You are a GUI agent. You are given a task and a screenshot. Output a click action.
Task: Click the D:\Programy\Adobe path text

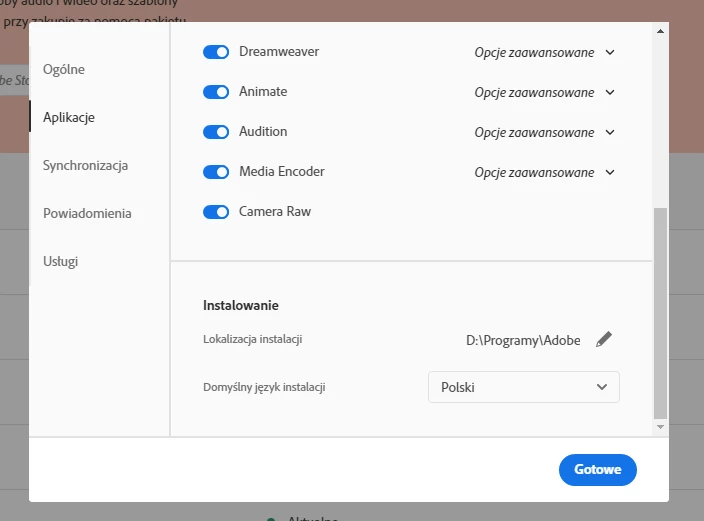[x=523, y=340]
